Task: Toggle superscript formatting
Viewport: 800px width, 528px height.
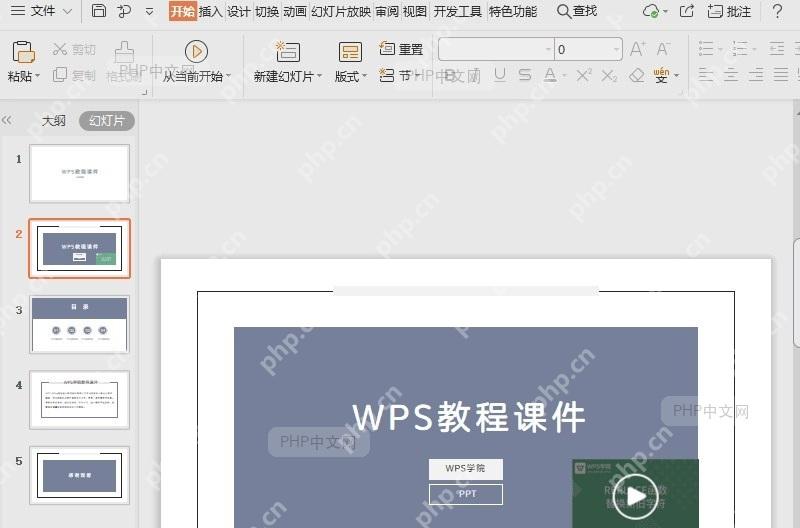Action: click(x=584, y=76)
